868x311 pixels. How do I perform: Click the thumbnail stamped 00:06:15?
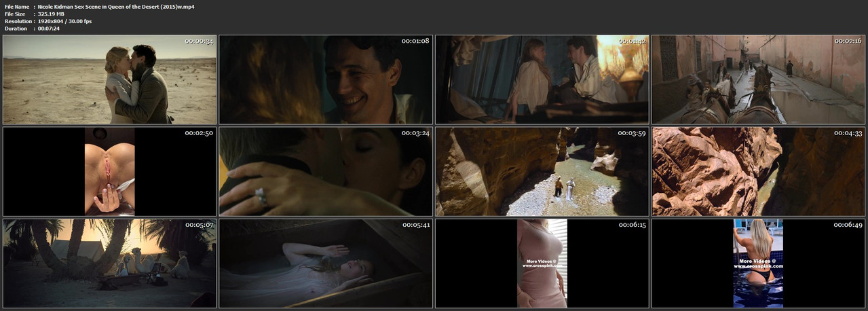point(542,263)
